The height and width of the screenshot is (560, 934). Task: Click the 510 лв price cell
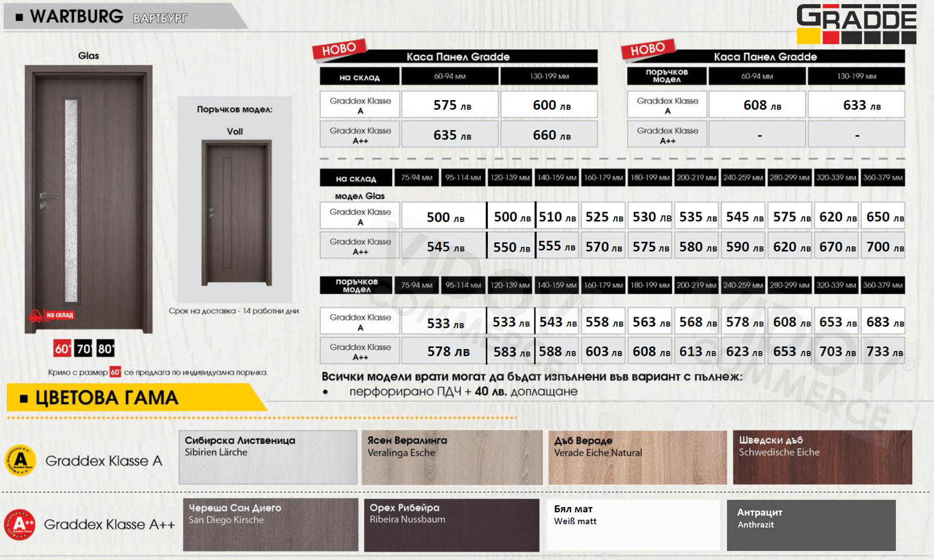[x=557, y=216]
